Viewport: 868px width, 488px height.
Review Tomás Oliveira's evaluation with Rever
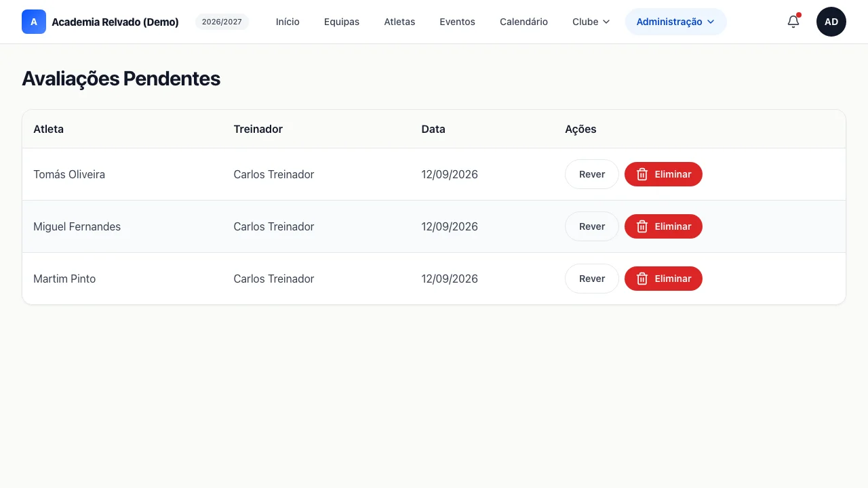(x=592, y=174)
